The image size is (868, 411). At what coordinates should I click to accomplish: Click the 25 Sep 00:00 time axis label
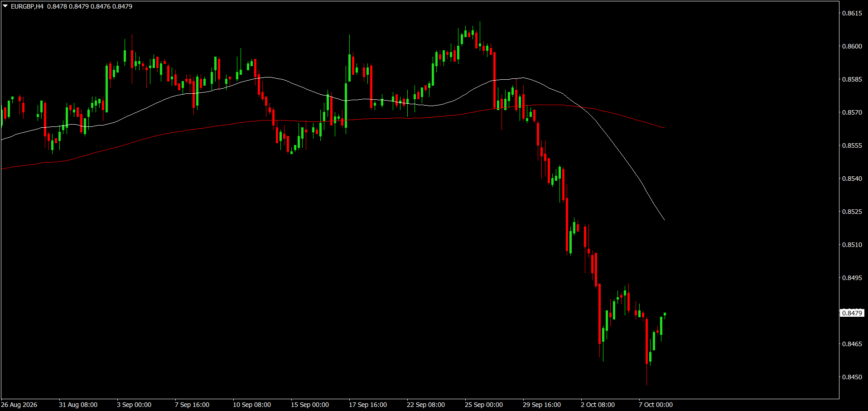pyautogui.click(x=484, y=405)
